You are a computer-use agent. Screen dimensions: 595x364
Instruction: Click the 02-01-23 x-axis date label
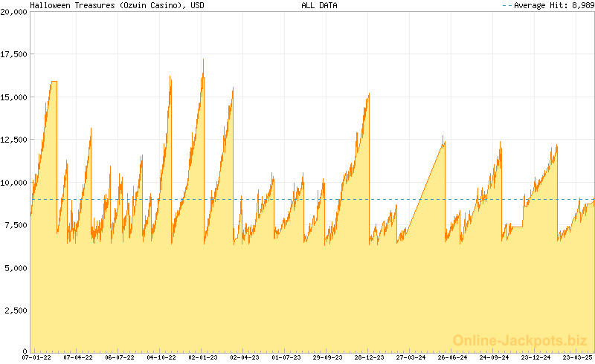tap(203, 357)
